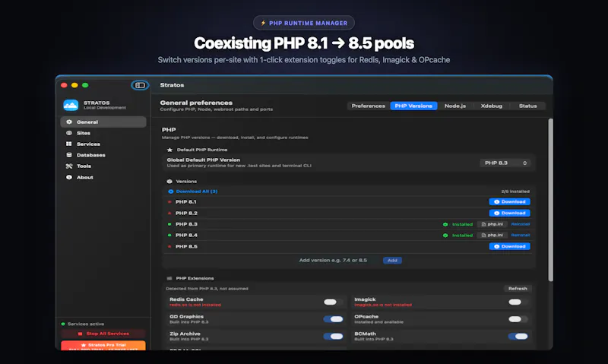Open General in the sidebar

103,122
